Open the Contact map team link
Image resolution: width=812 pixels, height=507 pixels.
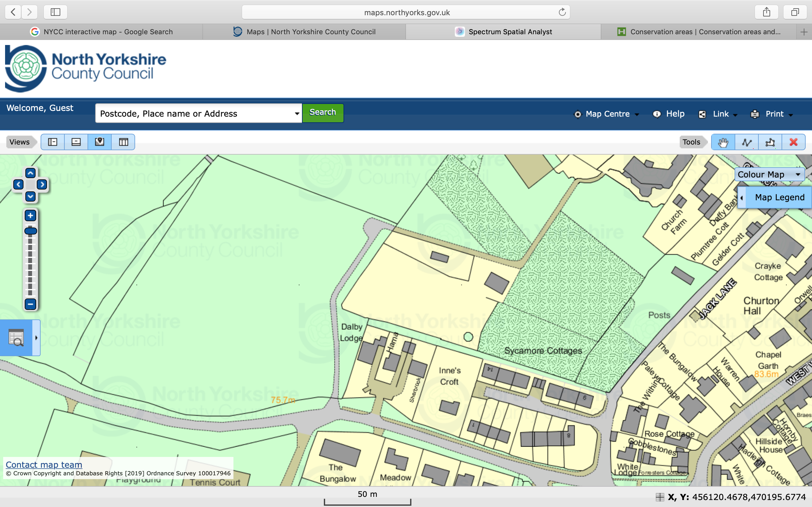[x=44, y=465]
